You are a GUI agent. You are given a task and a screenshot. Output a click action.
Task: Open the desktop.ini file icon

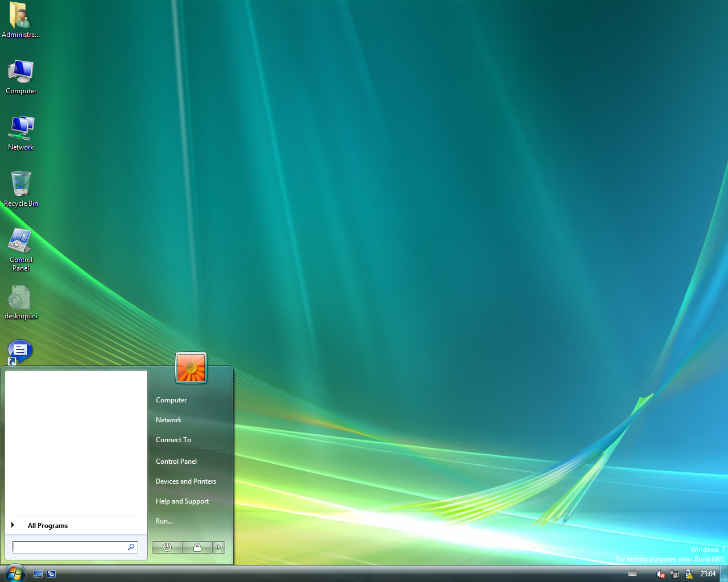tap(20, 302)
